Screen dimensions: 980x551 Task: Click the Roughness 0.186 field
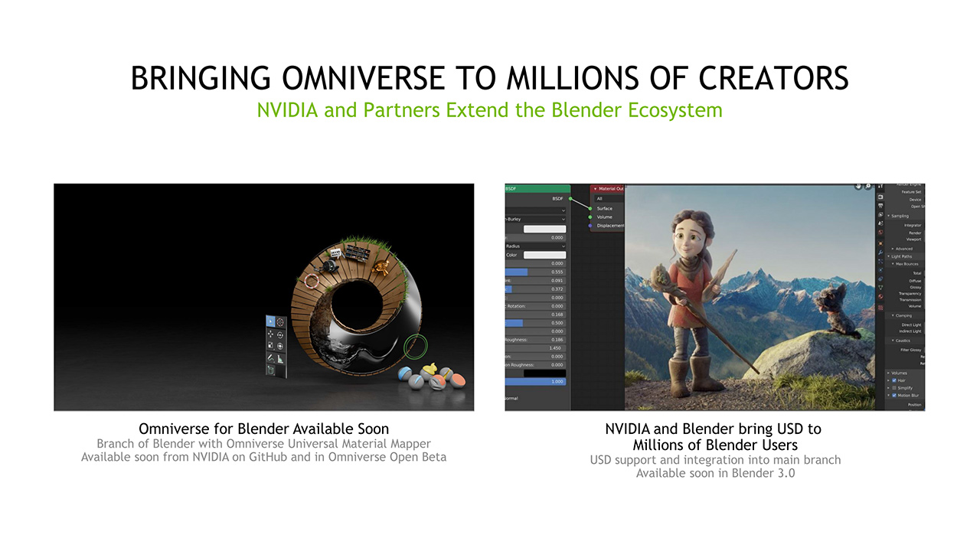click(535, 339)
